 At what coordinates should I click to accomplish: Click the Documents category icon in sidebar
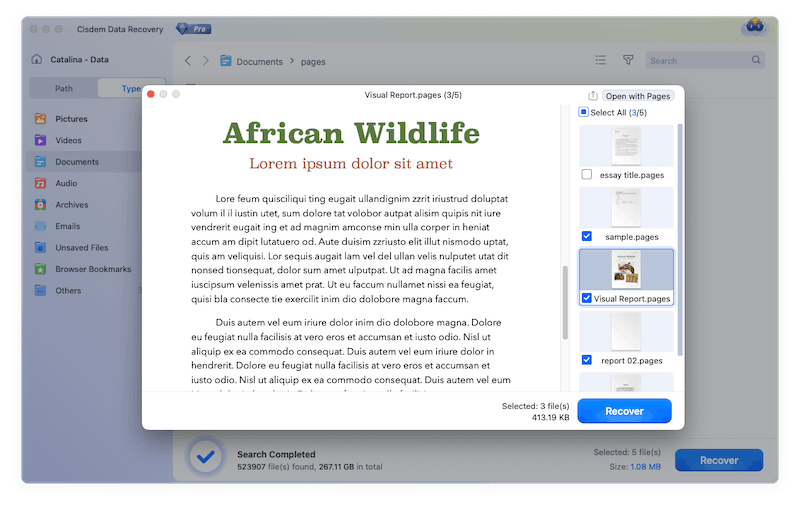40,162
